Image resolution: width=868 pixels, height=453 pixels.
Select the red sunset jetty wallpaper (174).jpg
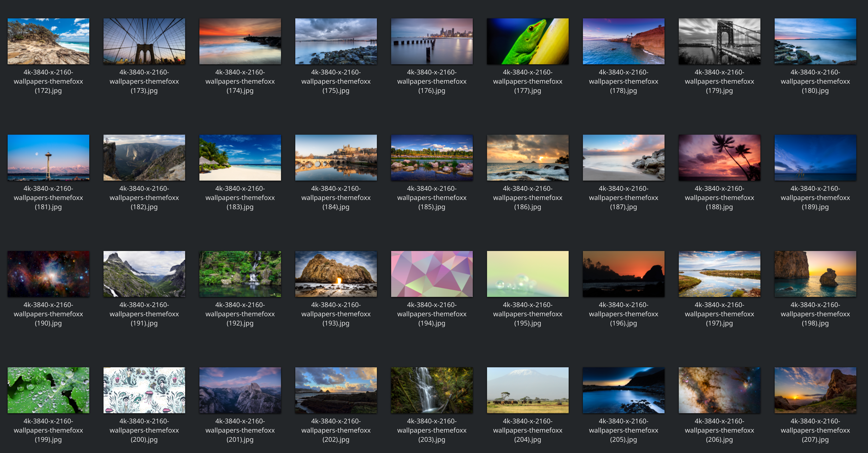(x=240, y=41)
